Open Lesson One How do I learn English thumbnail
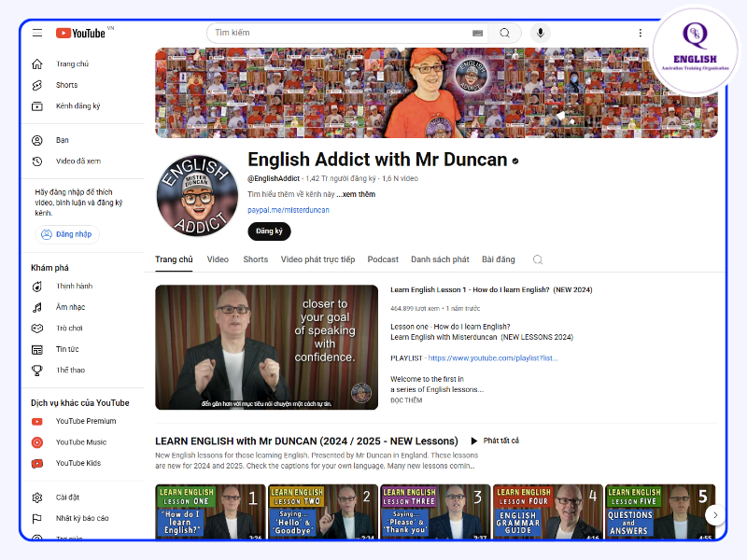The width and height of the screenshot is (747, 560). click(210, 511)
